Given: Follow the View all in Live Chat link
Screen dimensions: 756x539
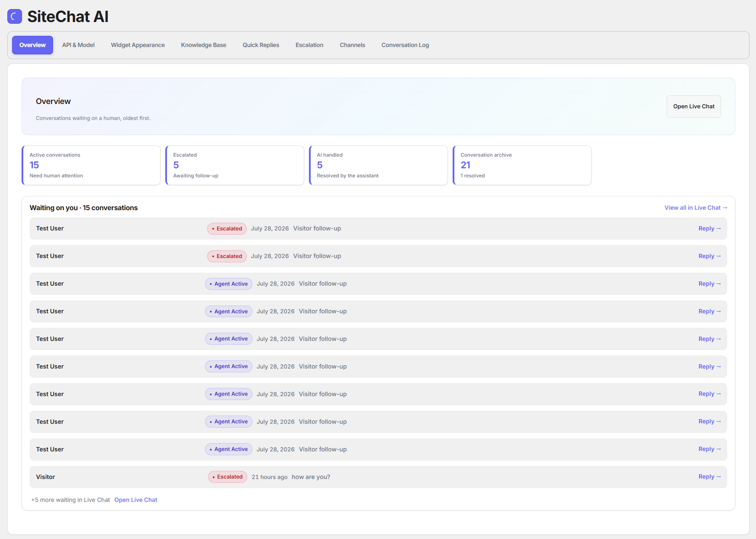Looking at the screenshot, I should 696,208.
